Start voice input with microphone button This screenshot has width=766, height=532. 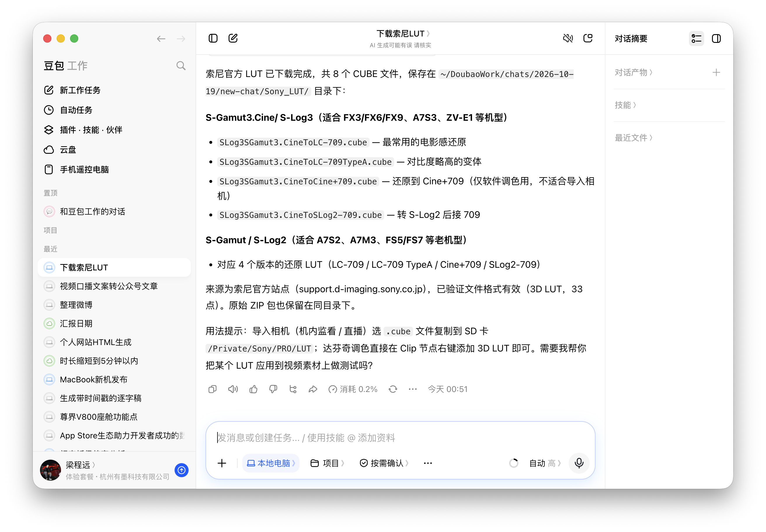[579, 463]
